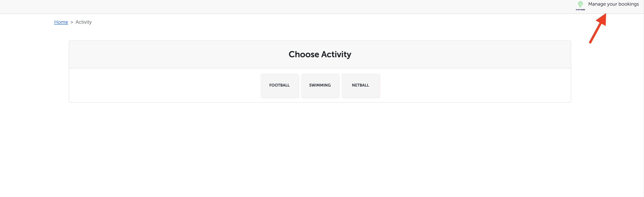Open Manage your bookings

click(x=613, y=4)
